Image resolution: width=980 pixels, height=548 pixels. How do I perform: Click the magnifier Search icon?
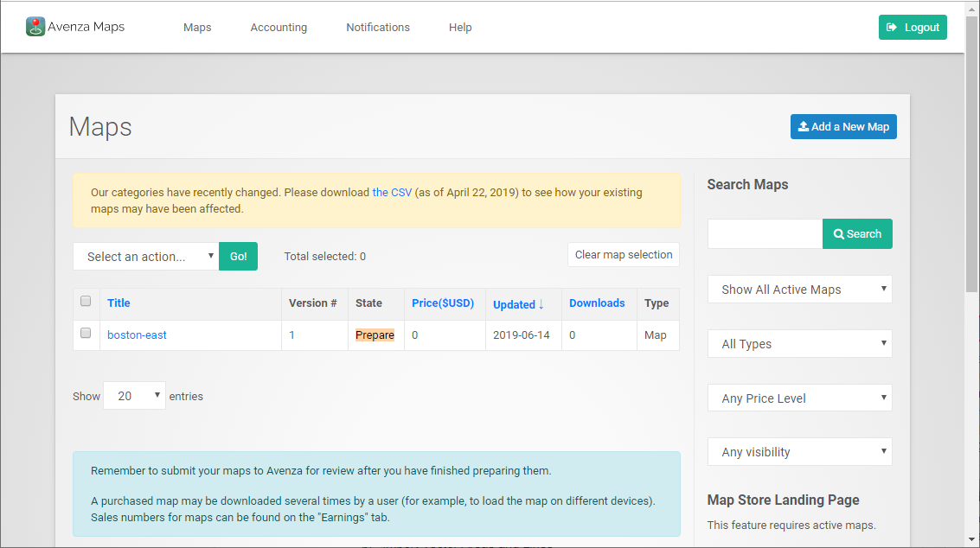[x=838, y=233]
